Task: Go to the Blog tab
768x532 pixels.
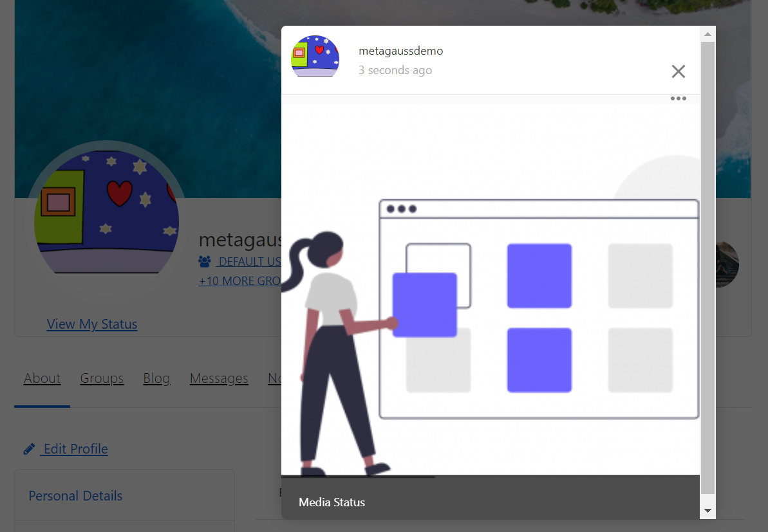Action: [x=156, y=378]
